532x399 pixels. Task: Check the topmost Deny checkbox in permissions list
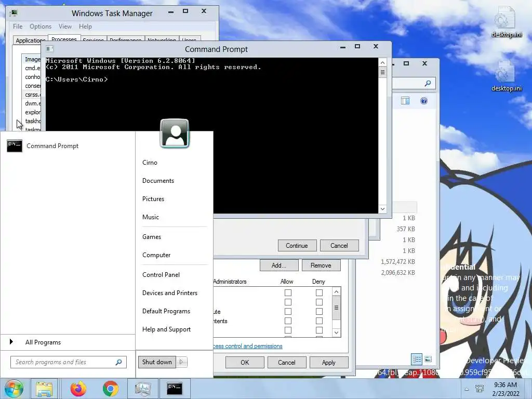point(320,292)
